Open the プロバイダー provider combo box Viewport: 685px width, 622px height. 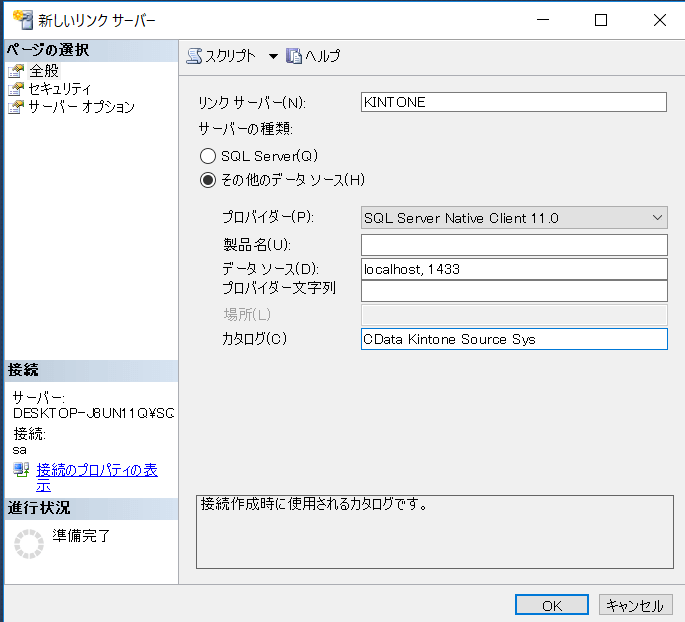pos(514,218)
